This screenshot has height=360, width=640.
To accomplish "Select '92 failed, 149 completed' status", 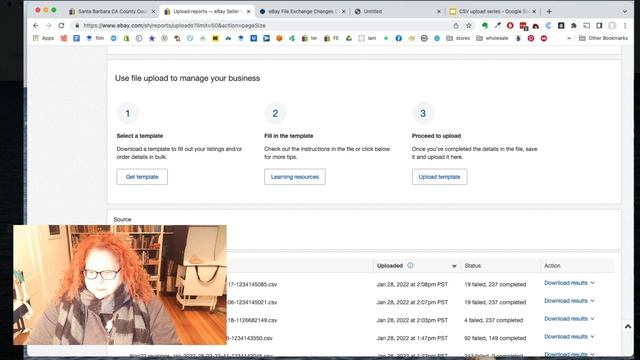I will (495, 338).
